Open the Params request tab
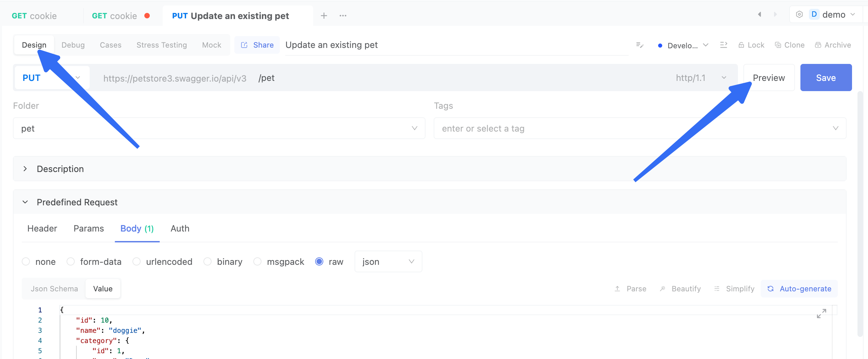The width and height of the screenshot is (868, 359). pos(89,228)
